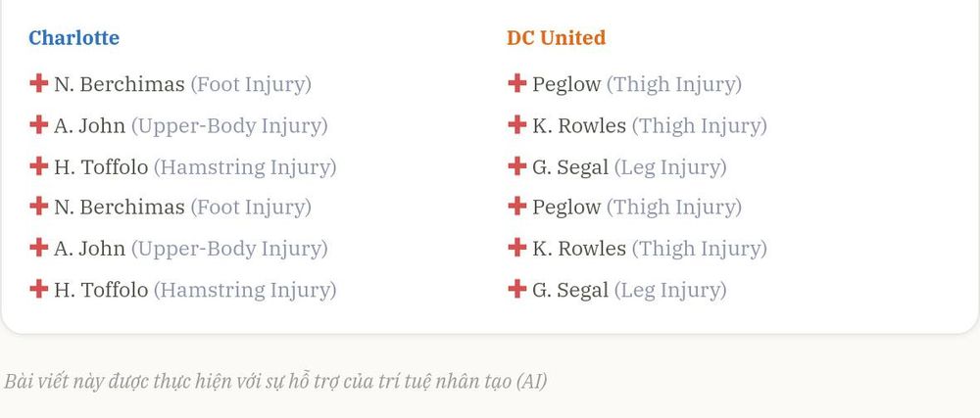The height and width of the screenshot is (418, 980).
Task: Select the red cross by the last H. Toffolo entry
Action: pos(39,289)
